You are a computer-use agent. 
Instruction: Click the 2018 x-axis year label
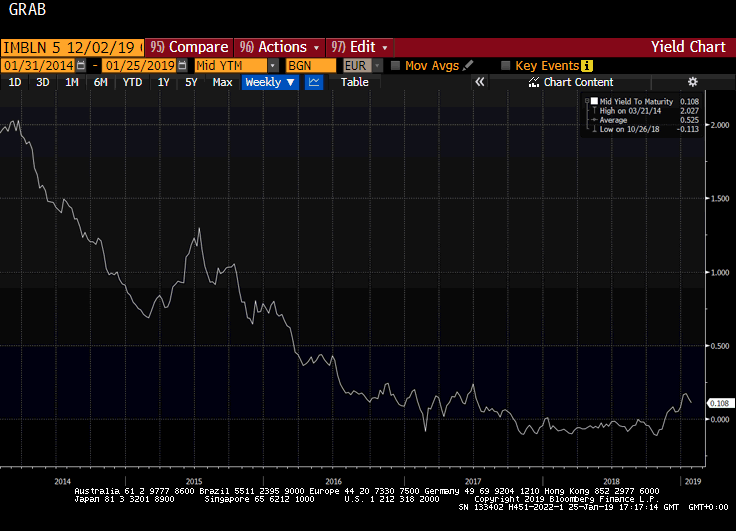coord(611,481)
